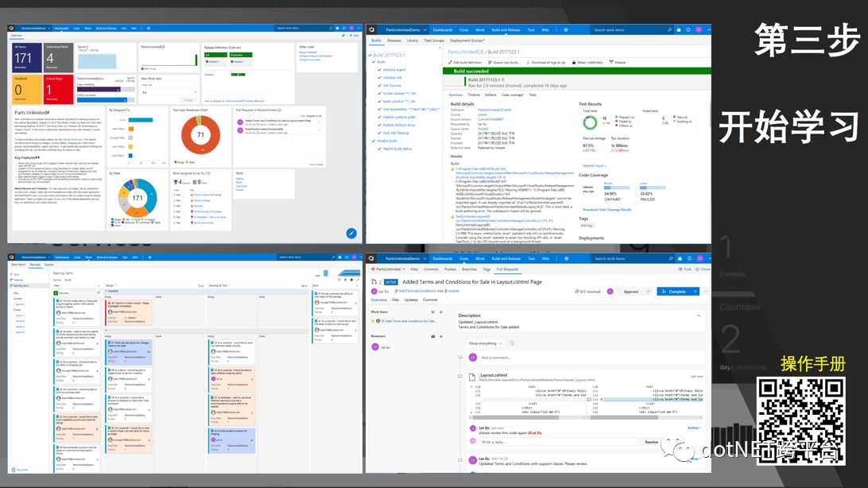Viewport: 868px width, 488px height.
Task: Add reviewer with plus icon
Action: point(440,336)
